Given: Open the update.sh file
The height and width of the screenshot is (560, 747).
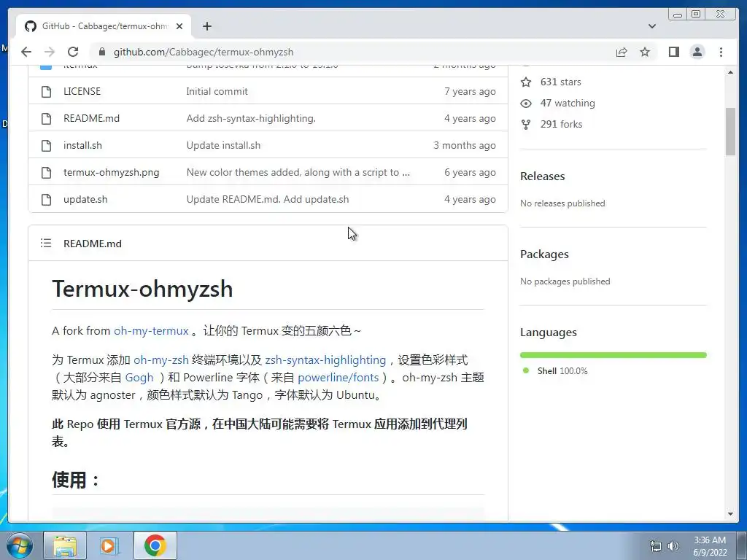Looking at the screenshot, I should coord(85,200).
